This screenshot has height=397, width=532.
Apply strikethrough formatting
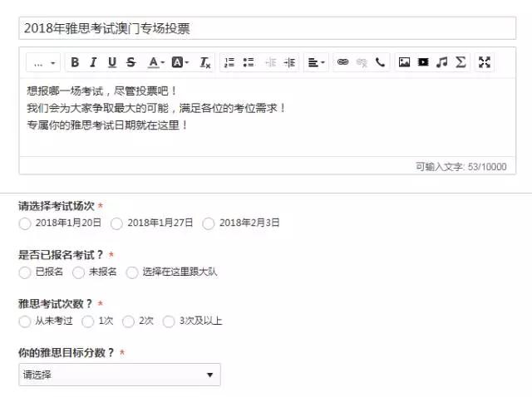coord(131,62)
